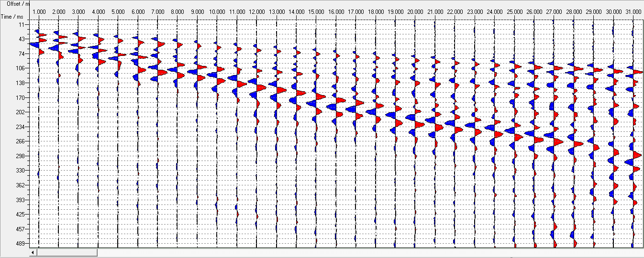Click the 106 ms time axis label

click(21, 68)
